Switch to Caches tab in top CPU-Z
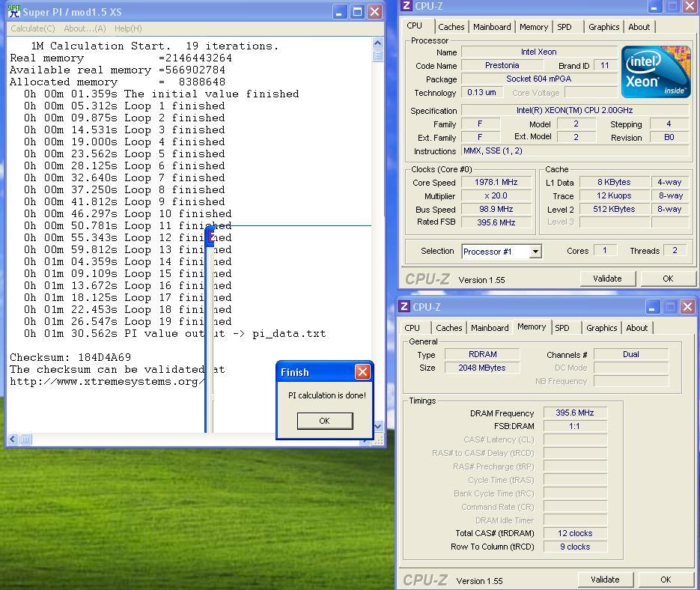 coord(451,27)
